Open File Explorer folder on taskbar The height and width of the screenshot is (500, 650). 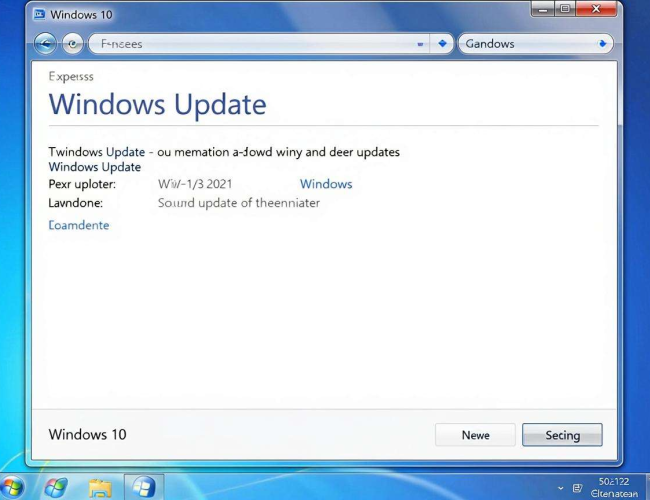click(x=100, y=488)
